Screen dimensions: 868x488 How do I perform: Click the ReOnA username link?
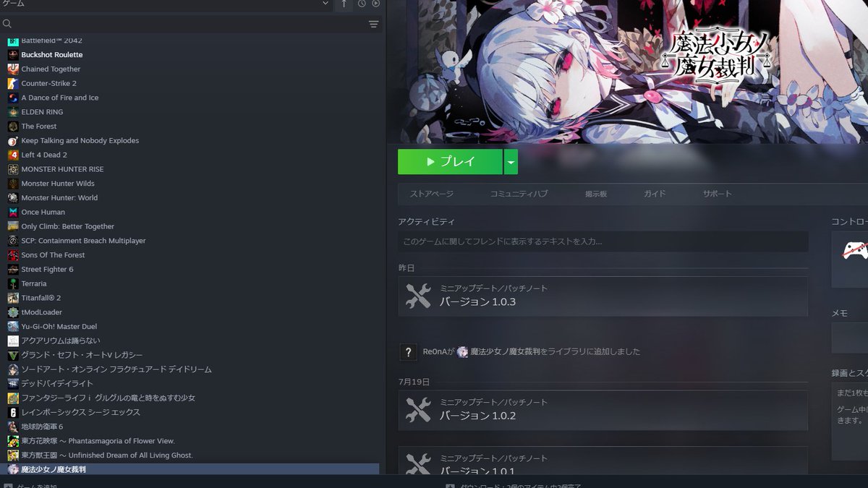pyautogui.click(x=433, y=352)
